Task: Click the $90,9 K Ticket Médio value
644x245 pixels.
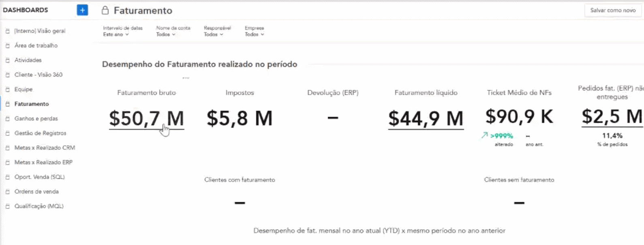Action: [519, 117]
